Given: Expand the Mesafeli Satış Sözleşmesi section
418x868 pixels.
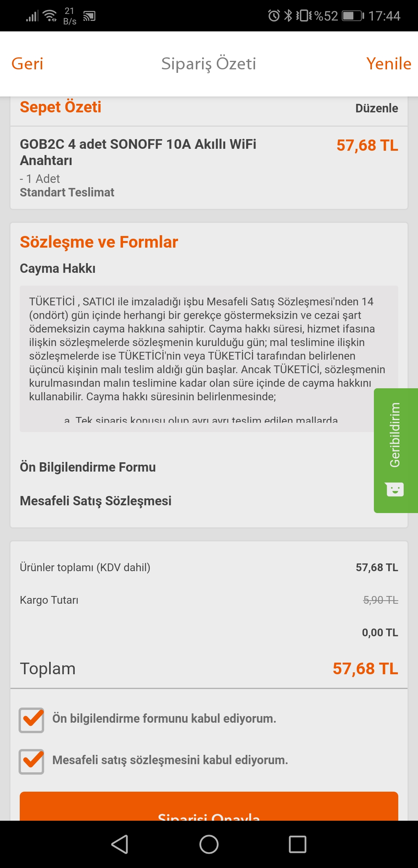Looking at the screenshot, I should (96, 501).
